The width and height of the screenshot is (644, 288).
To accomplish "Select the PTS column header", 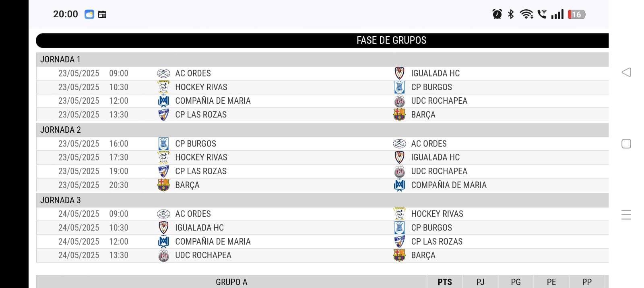I will pyautogui.click(x=445, y=282).
